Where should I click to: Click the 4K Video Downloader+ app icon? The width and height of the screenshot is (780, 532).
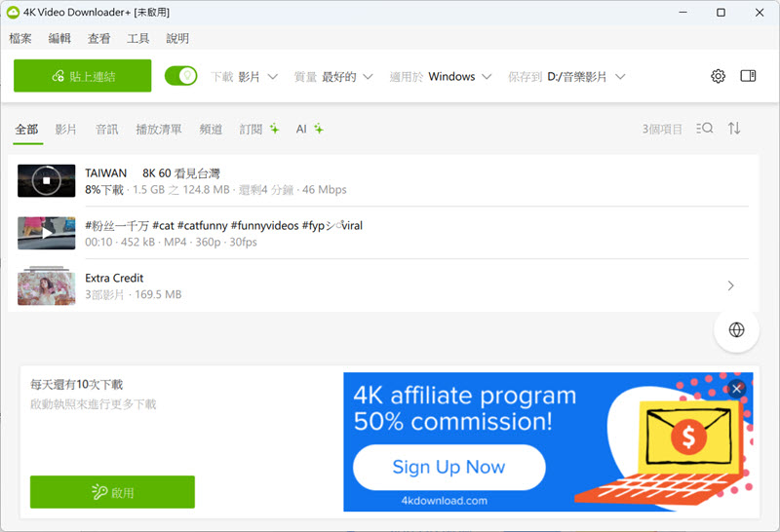click(x=13, y=13)
